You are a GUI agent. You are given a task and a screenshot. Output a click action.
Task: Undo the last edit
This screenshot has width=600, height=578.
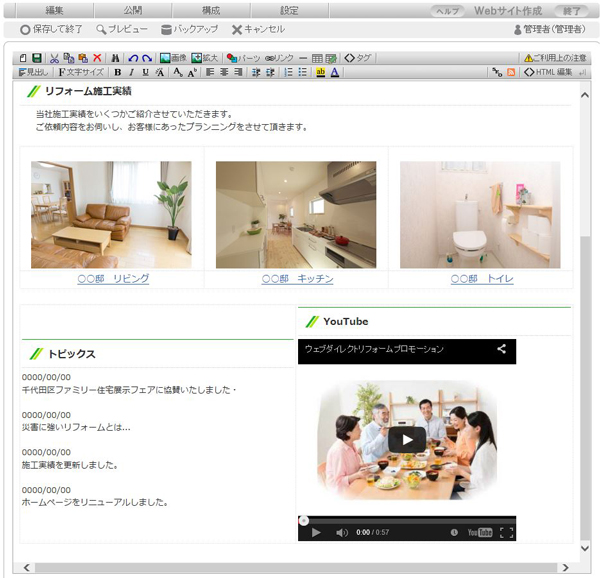(x=133, y=58)
